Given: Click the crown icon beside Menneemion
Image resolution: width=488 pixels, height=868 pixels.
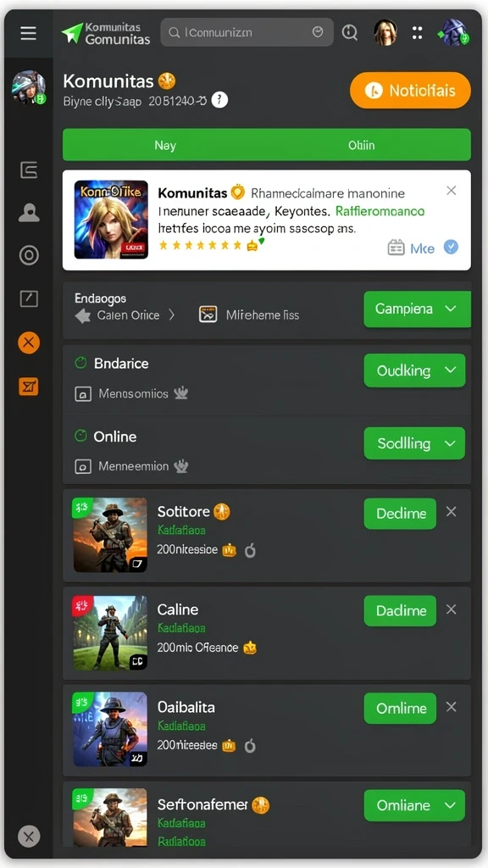Looking at the screenshot, I should (x=181, y=466).
